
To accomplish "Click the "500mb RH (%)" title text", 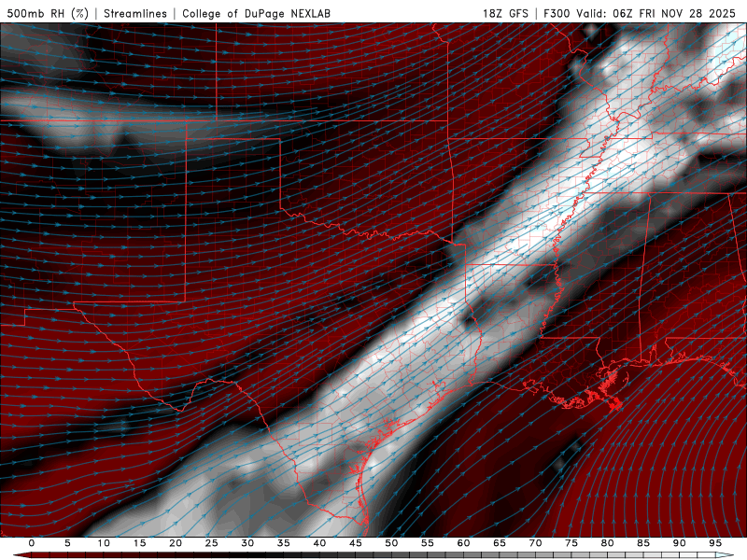I will tap(48, 13).
